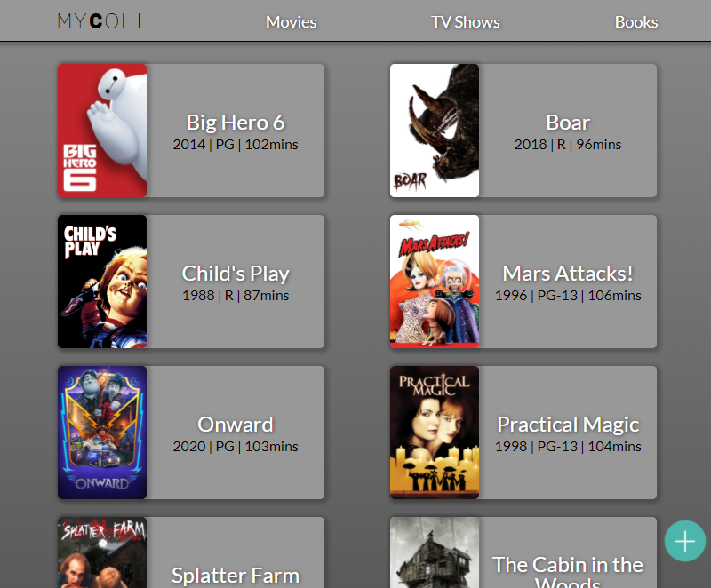Screen dimensions: 711x588
Task: Select the Boar movie poster
Action: [435, 131]
